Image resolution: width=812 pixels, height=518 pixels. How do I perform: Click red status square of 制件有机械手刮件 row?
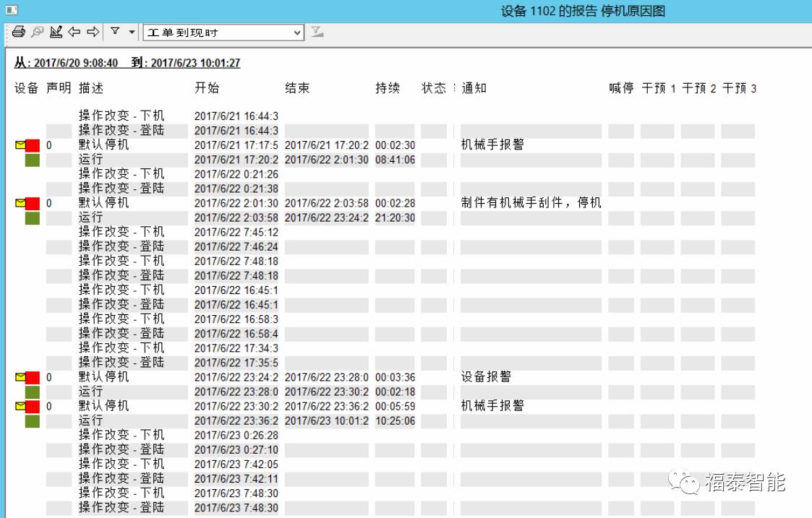33,203
